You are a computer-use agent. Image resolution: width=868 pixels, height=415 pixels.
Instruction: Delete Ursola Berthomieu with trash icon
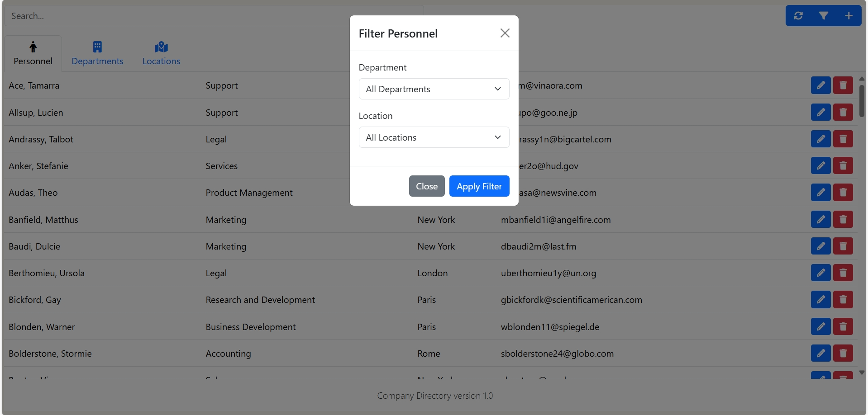tap(843, 273)
